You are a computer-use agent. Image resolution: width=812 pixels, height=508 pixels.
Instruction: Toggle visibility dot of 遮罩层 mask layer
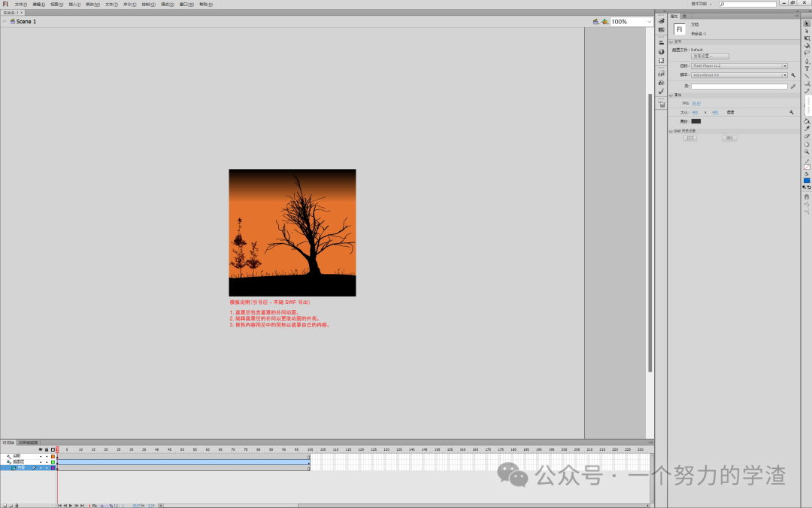(41, 461)
